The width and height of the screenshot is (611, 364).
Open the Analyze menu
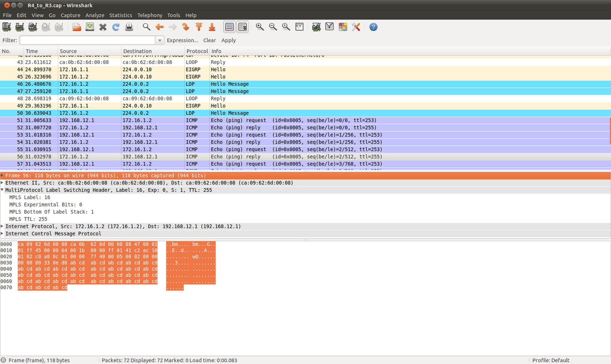click(x=95, y=15)
